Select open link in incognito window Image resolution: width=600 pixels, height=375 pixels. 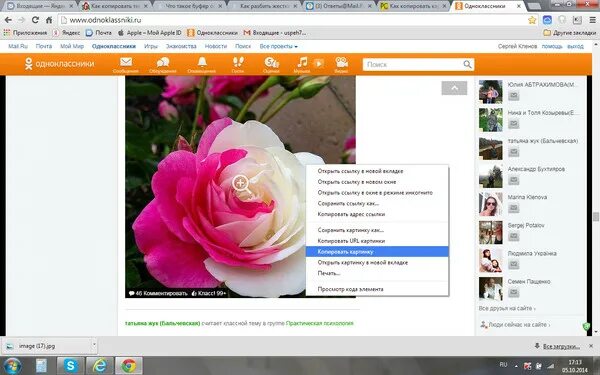[x=377, y=192]
